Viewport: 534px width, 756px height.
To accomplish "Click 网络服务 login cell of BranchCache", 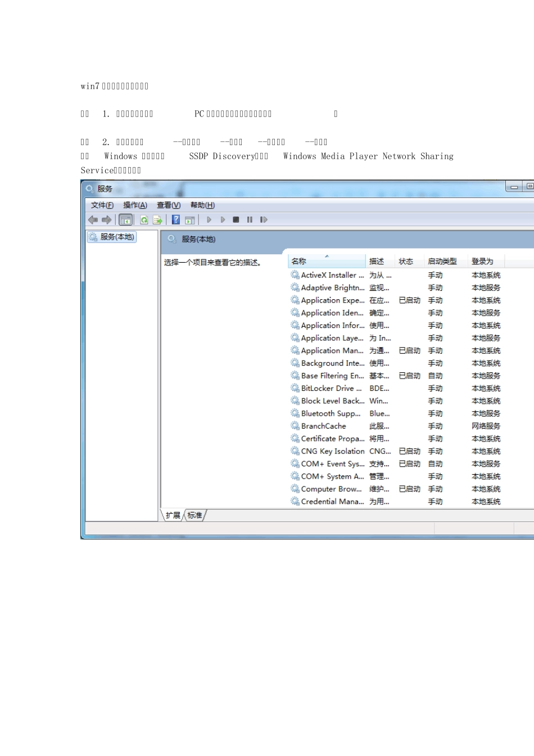I will tap(486, 426).
